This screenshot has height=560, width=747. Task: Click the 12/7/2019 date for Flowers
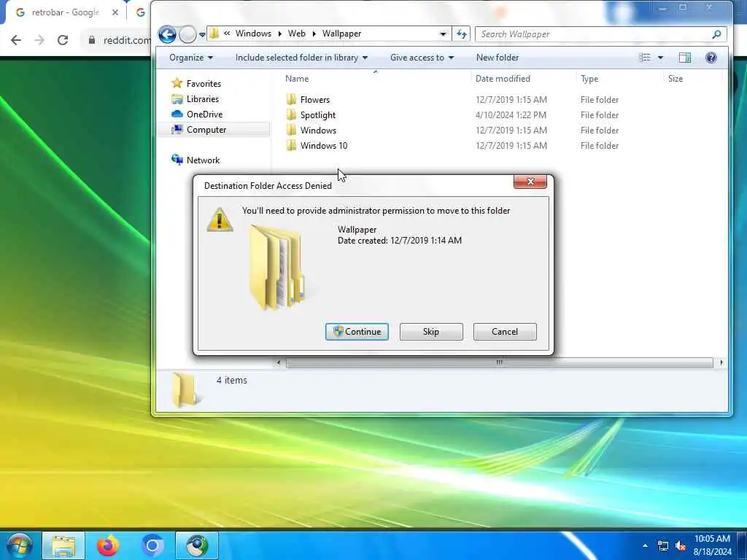coord(511,99)
